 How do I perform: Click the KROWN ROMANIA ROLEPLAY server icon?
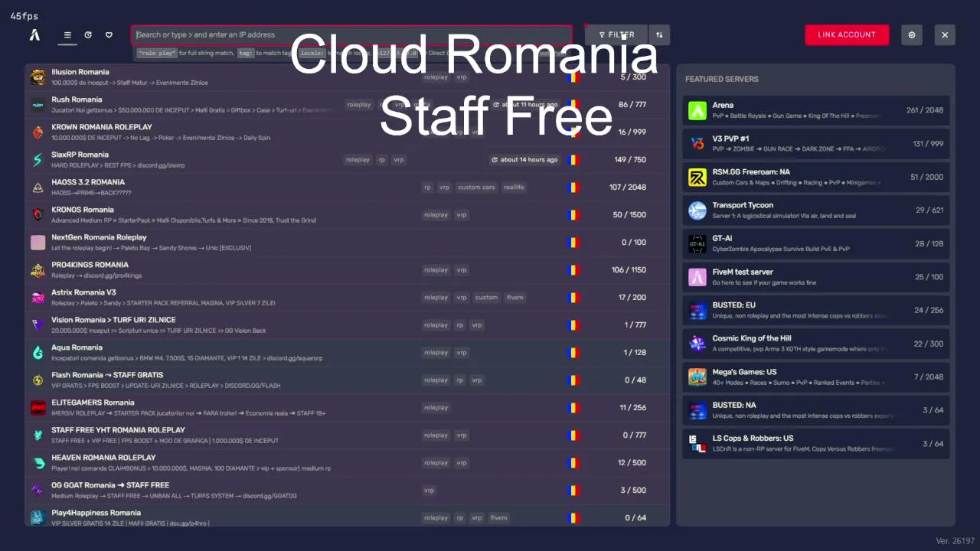[38, 132]
